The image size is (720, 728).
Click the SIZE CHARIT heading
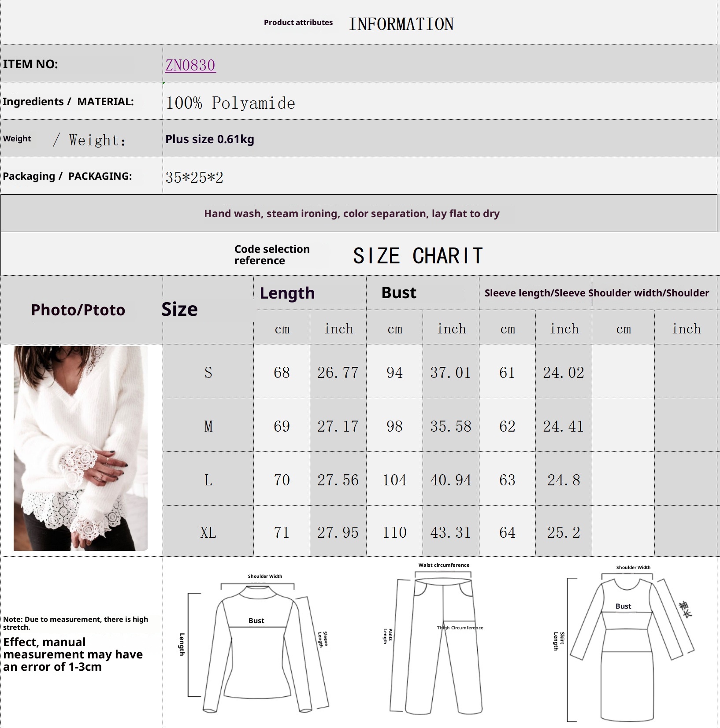418,256
